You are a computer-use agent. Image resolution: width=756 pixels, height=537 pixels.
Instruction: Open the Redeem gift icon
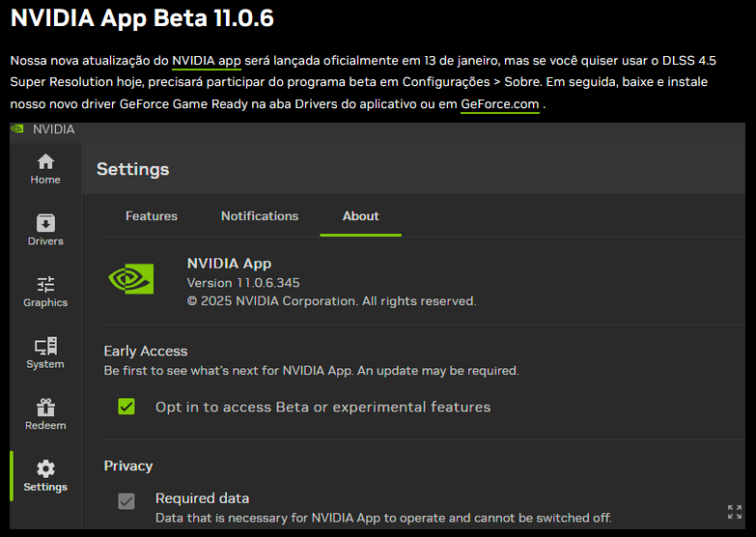pos(45,408)
